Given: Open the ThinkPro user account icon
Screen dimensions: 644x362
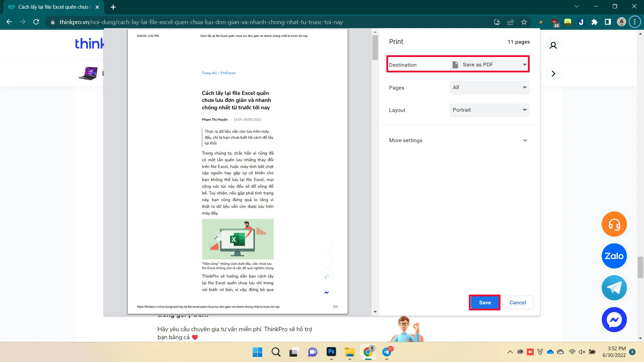Looking at the screenshot, I should coord(553,45).
